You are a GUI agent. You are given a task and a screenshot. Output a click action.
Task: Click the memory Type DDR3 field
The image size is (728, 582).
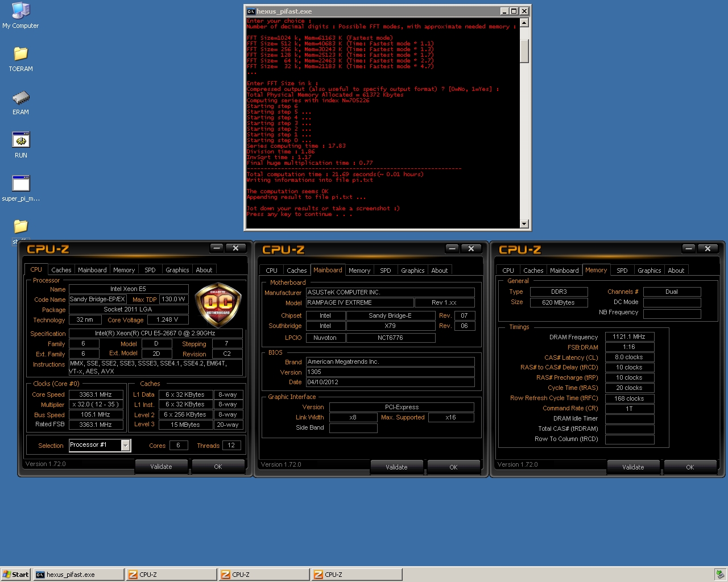click(559, 292)
